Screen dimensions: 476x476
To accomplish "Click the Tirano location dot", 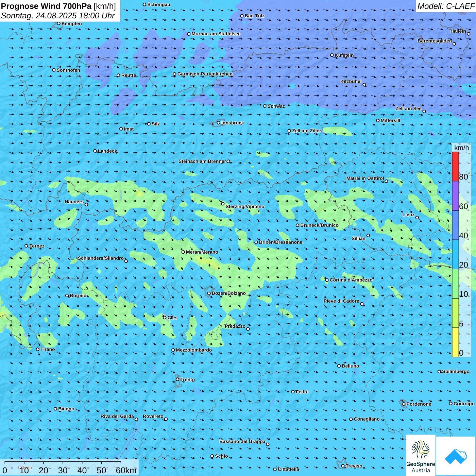I will click(x=38, y=349).
